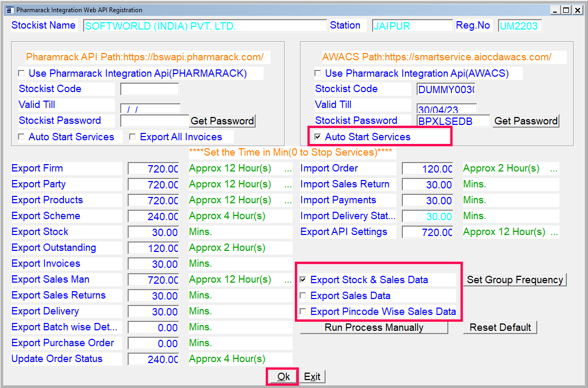Click Export Firm minutes field
This screenshot has height=388, width=588.
tap(153, 169)
